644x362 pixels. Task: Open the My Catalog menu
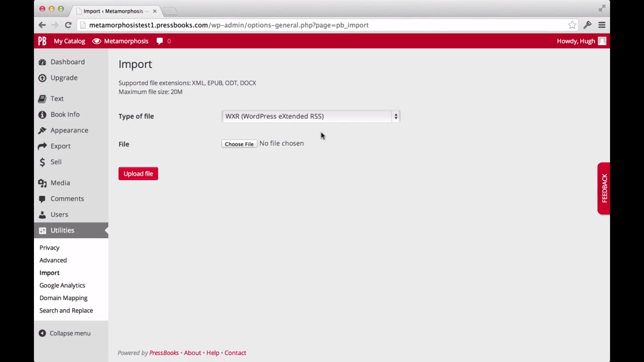point(69,41)
